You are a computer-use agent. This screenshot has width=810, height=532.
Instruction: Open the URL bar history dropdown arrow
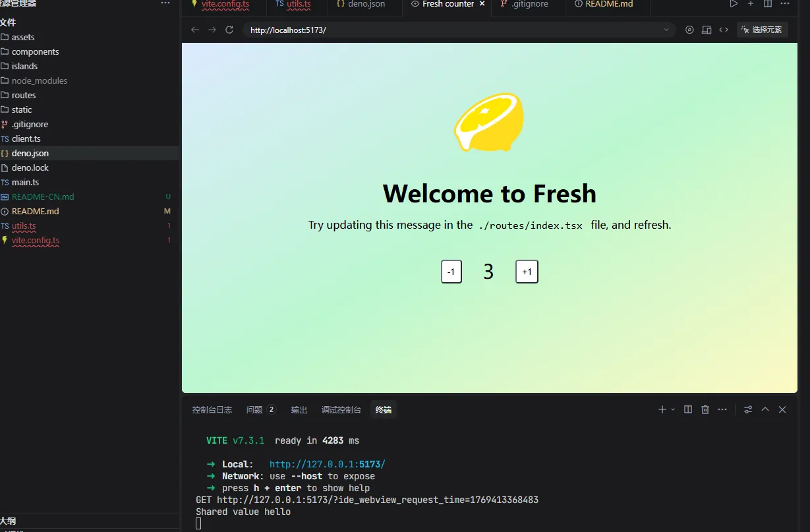[x=667, y=30]
